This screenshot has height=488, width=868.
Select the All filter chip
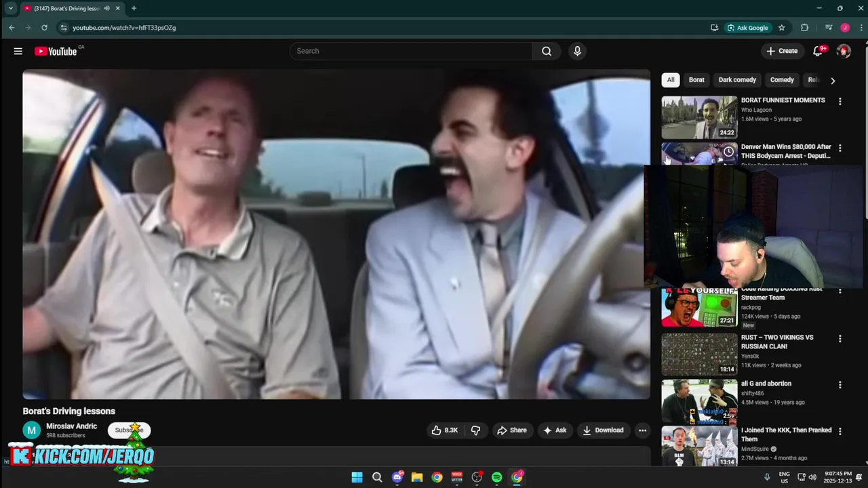(x=671, y=80)
